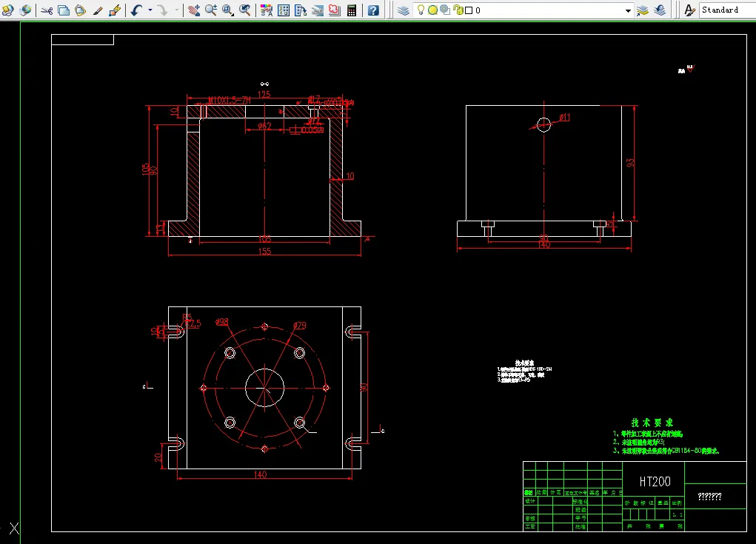The image size is (756, 544).
Task: Toggle layer 0 viewport freeze icon
Action: point(445,10)
